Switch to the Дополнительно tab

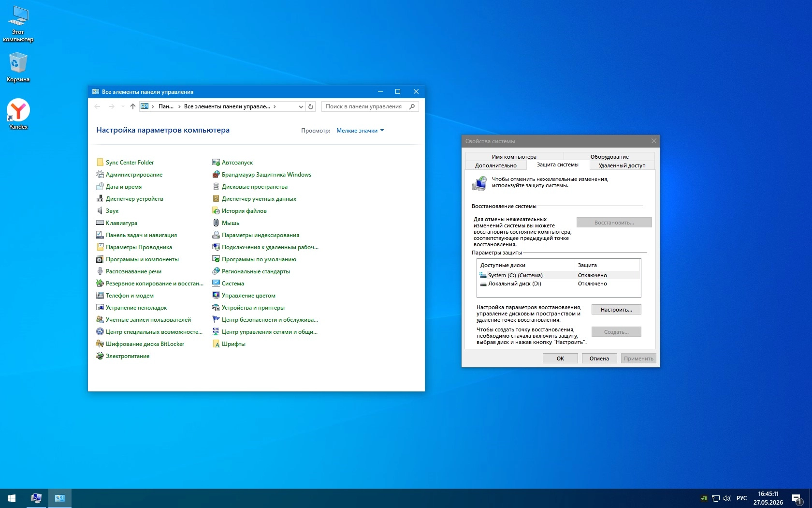coord(495,165)
